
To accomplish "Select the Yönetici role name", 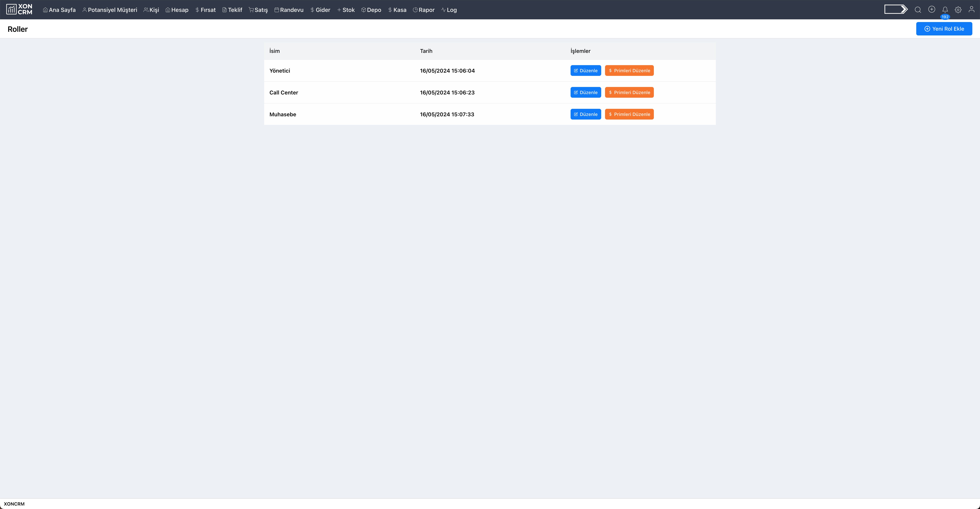I will (x=280, y=71).
